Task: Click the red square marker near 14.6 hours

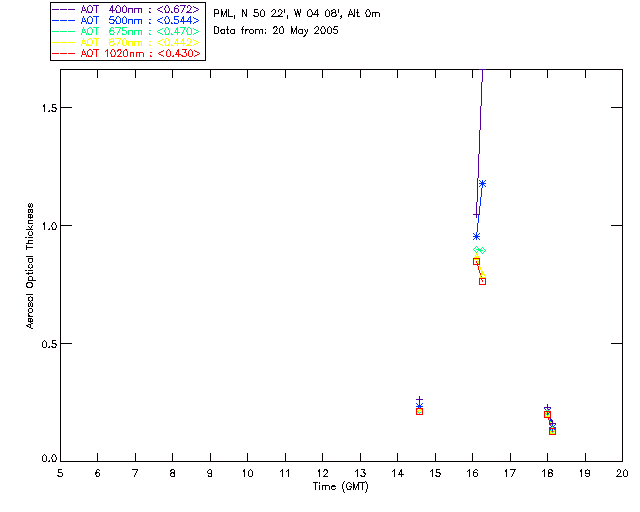Action: pos(419,412)
